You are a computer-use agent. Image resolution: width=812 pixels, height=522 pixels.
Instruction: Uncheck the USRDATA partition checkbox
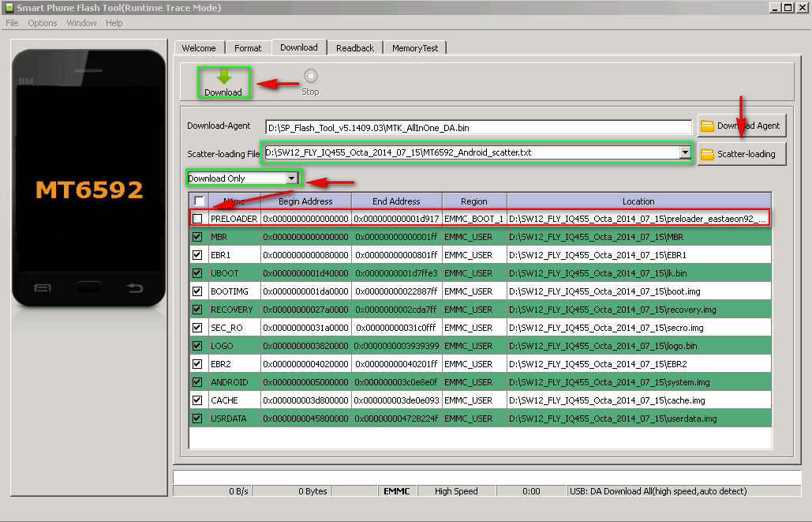pyautogui.click(x=197, y=419)
